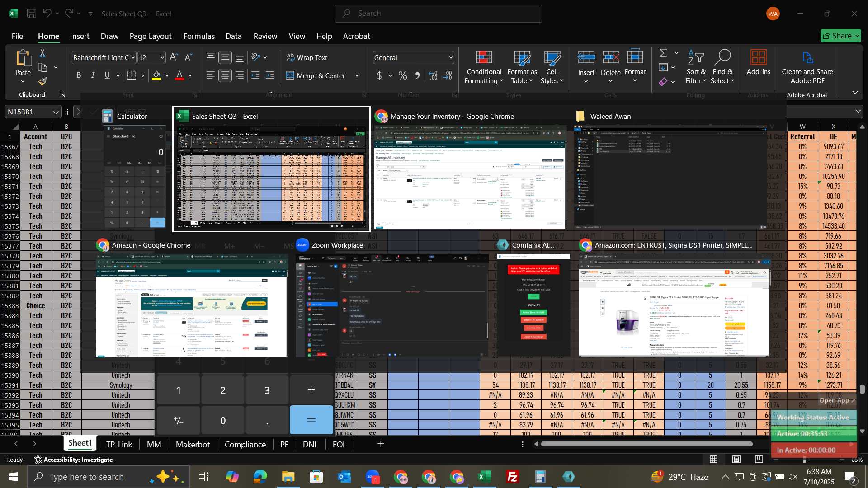The image size is (868, 488).
Task: Add a new sheet with plus button
Action: pos(381,444)
